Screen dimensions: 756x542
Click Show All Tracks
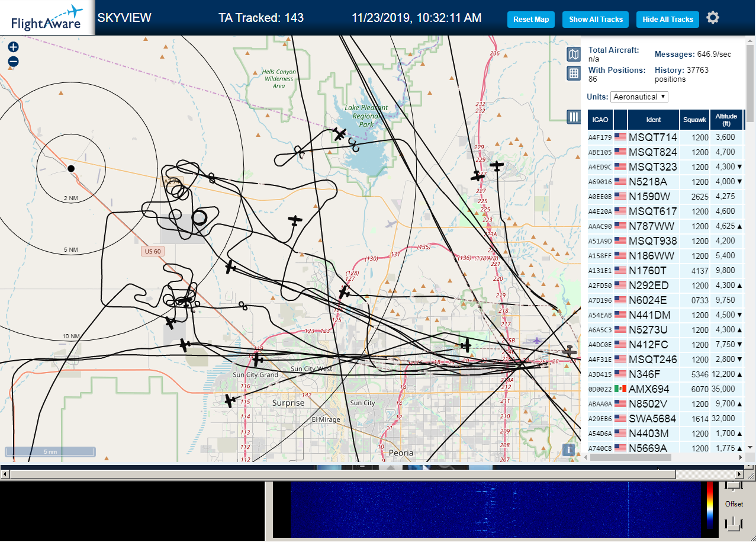(596, 20)
